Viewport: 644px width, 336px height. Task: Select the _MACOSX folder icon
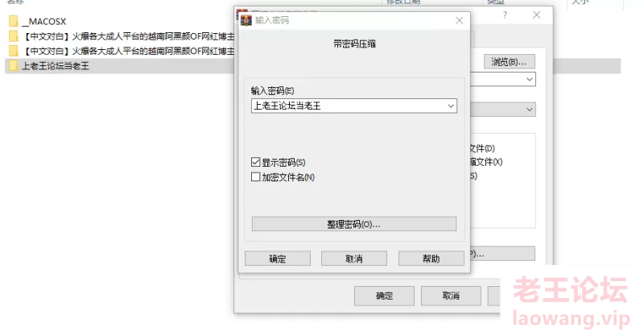coord(14,21)
